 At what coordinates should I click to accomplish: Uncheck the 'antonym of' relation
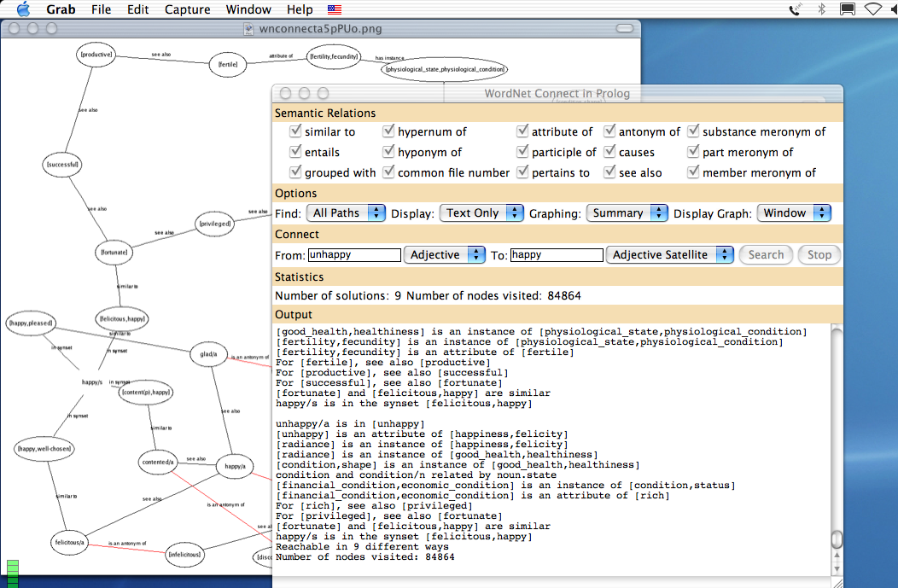pos(610,131)
